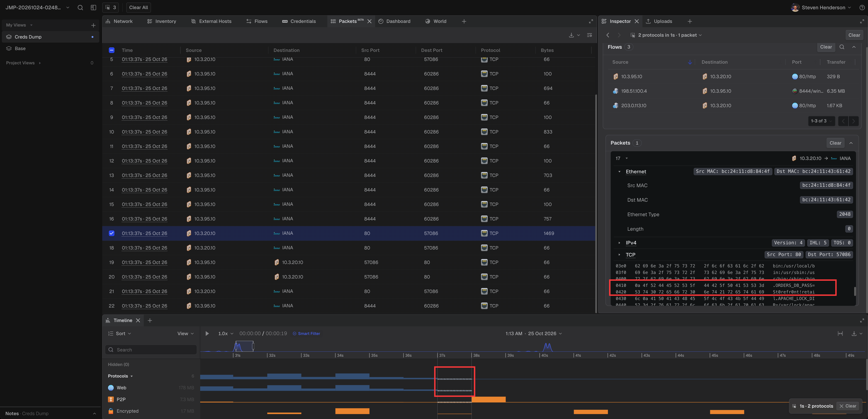Play the timeline playback
Image resolution: width=868 pixels, height=419 pixels.
click(x=207, y=333)
